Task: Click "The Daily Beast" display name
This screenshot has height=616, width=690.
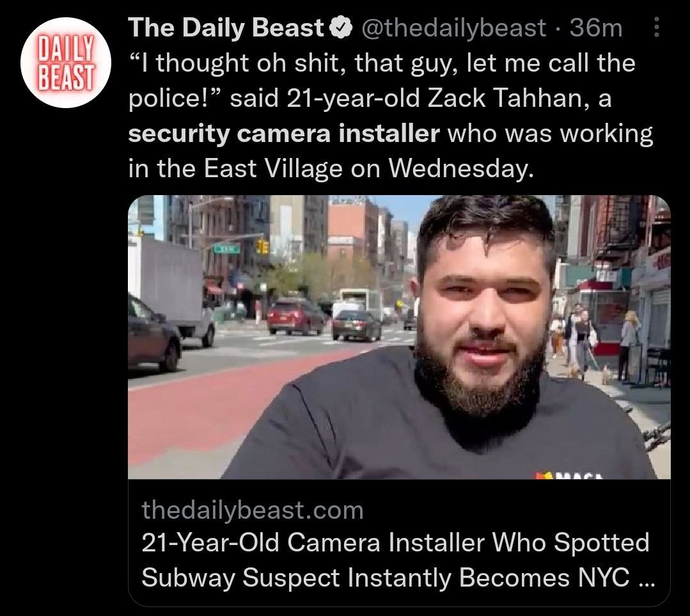Action: click(226, 28)
